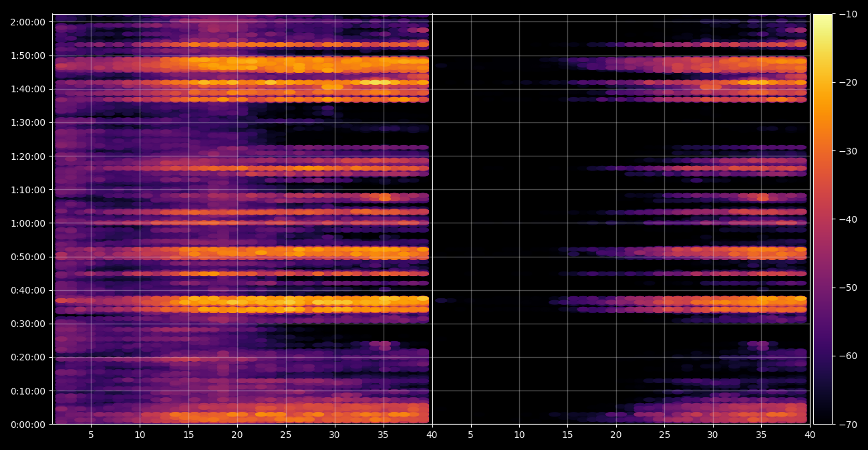Click x-axis label 20 under the left heatmap

(237, 435)
